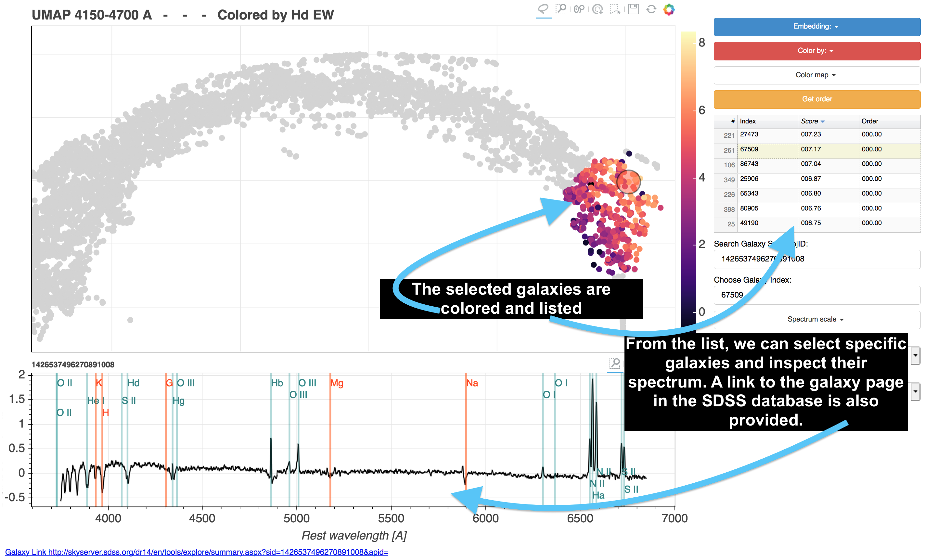Activate the Box zoom tool
Image resolution: width=925 pixels, height=560 pixels.
point(561,9)
